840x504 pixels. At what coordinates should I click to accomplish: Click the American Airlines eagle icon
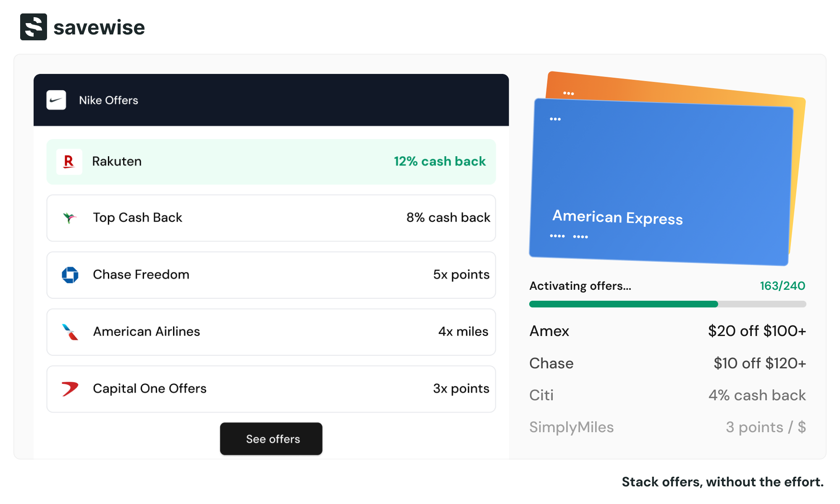(x=70, y=332)
